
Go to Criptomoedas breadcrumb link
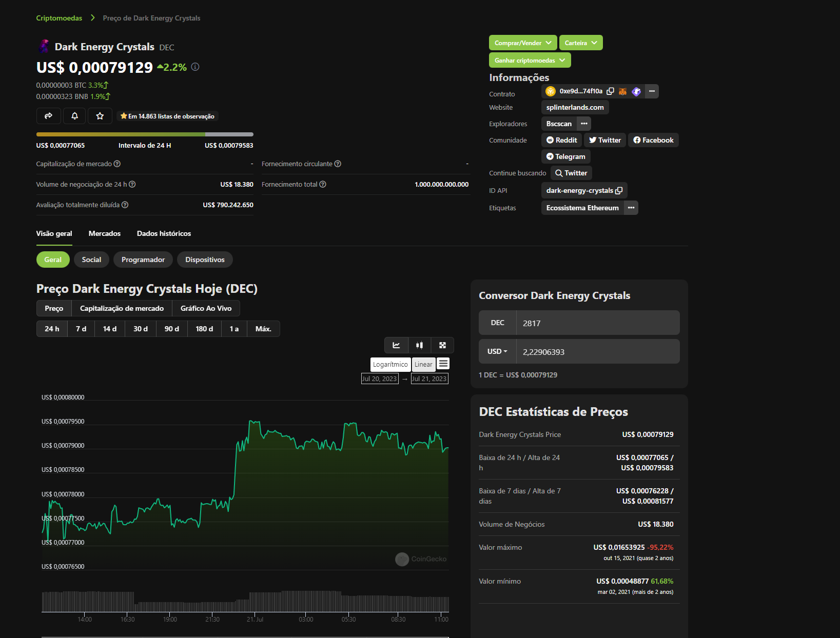(x=59, y=18)
